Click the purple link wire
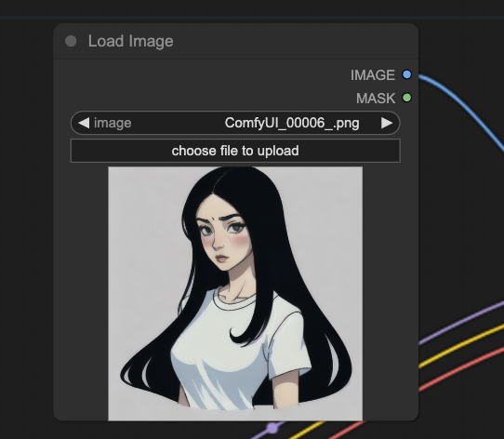Screen dimensions: 504x439 (463, 322)
